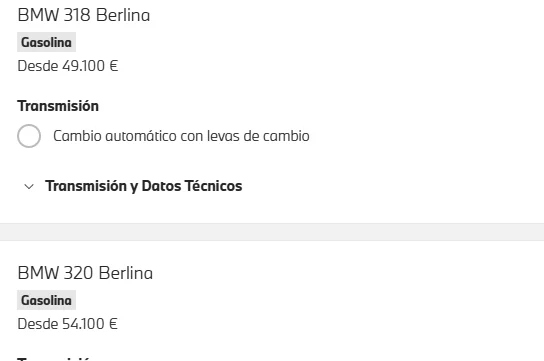Open the BMW 320 Berlina heading
The image size is (544, 361).
click(x=85, y=273)
